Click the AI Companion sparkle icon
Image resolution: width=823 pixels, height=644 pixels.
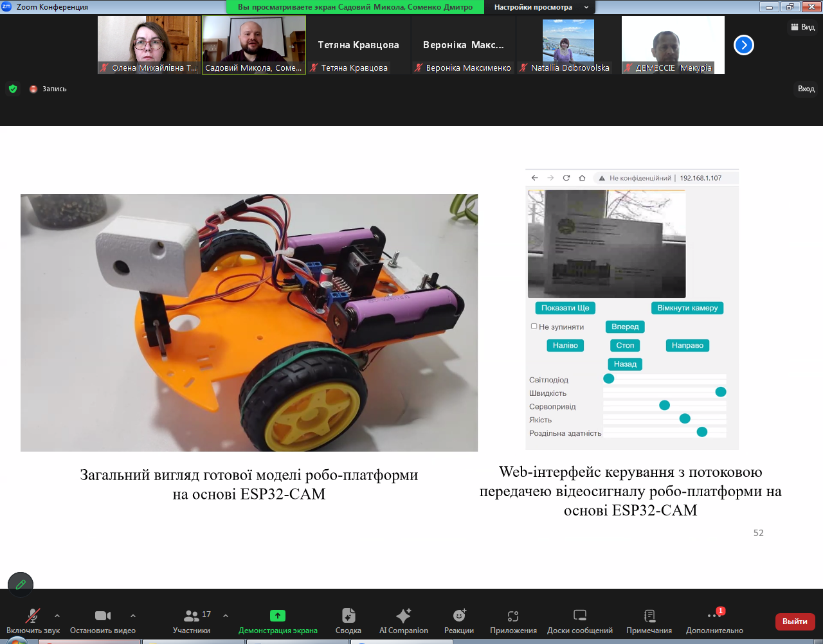pyautogui.click(x=403, y=616)
